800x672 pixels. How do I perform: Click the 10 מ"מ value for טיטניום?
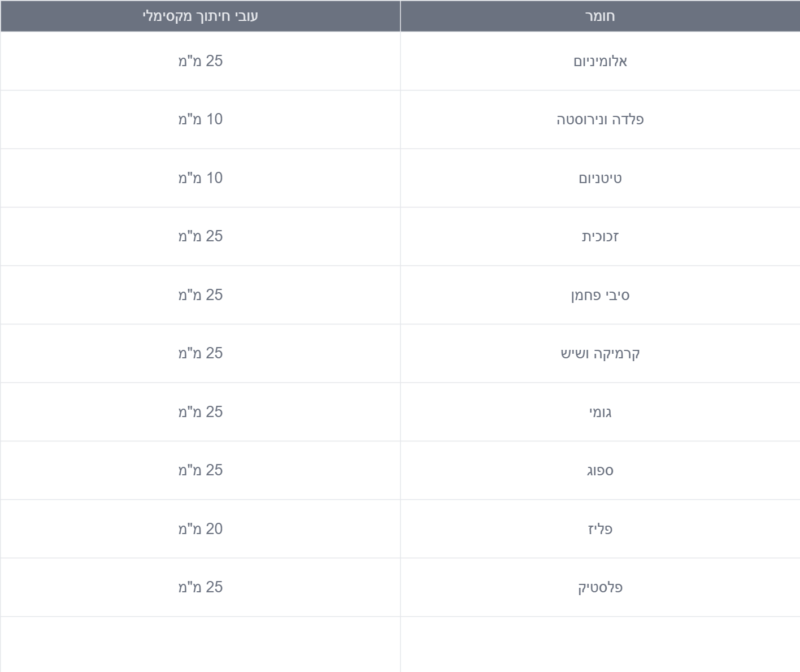[x=201, y=178]
